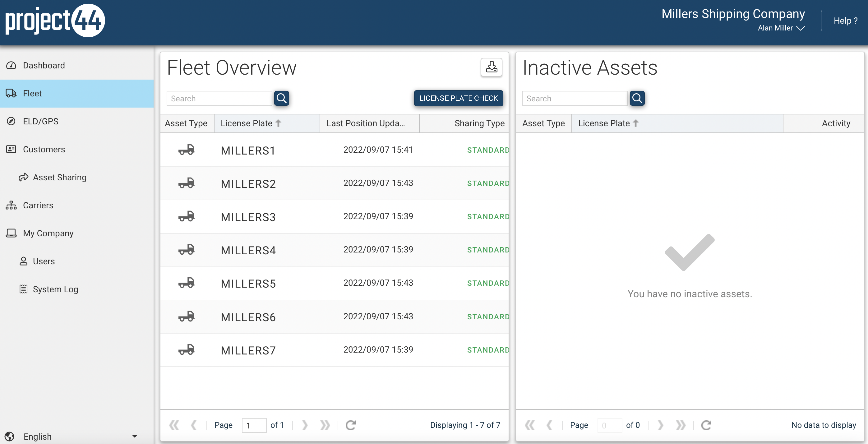
Task: Sort by Last Position Update column
Action: (x=369, y=123)
